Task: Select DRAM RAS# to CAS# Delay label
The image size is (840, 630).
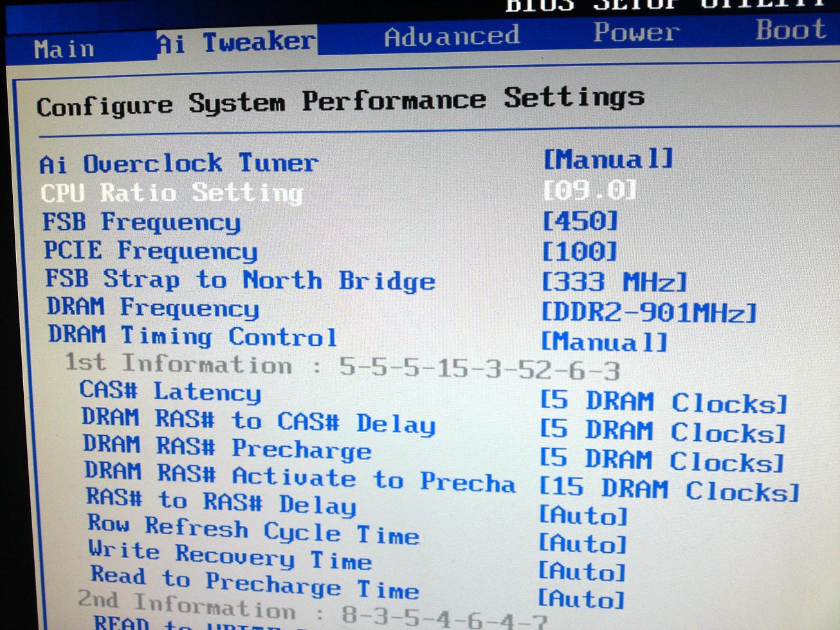Action: (259, 421)
